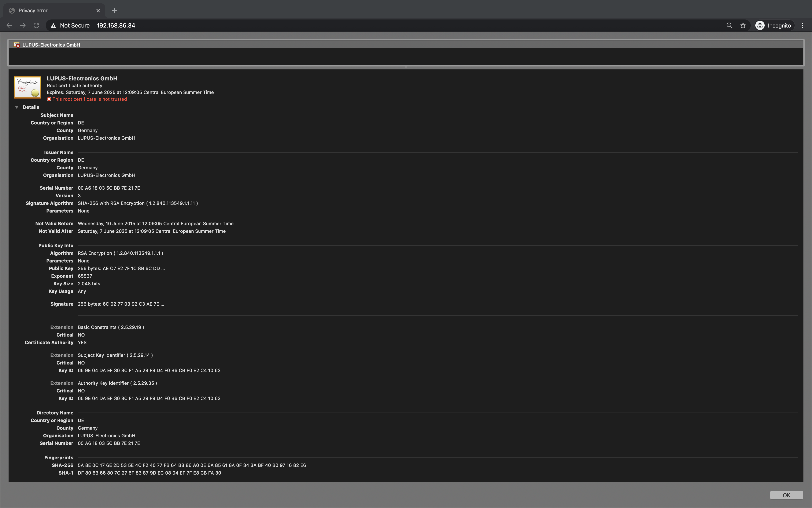The image size is (812, 508).
Task: Click the Incognito profile icon
Action: coord(760,26)
